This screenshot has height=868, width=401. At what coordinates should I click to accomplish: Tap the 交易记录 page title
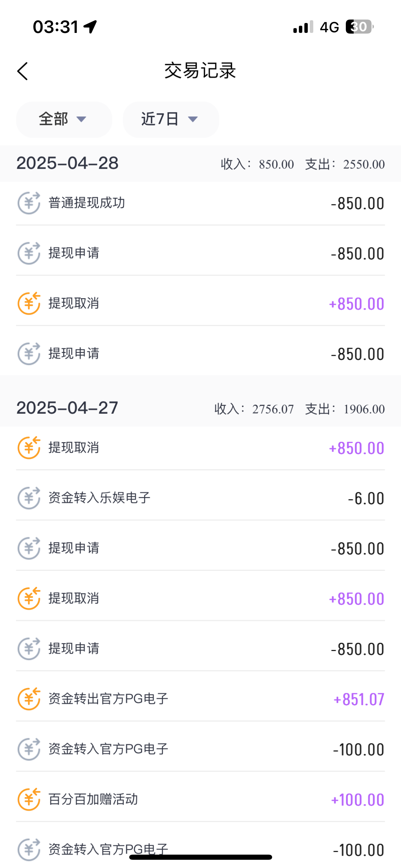[x=200, y=71]
